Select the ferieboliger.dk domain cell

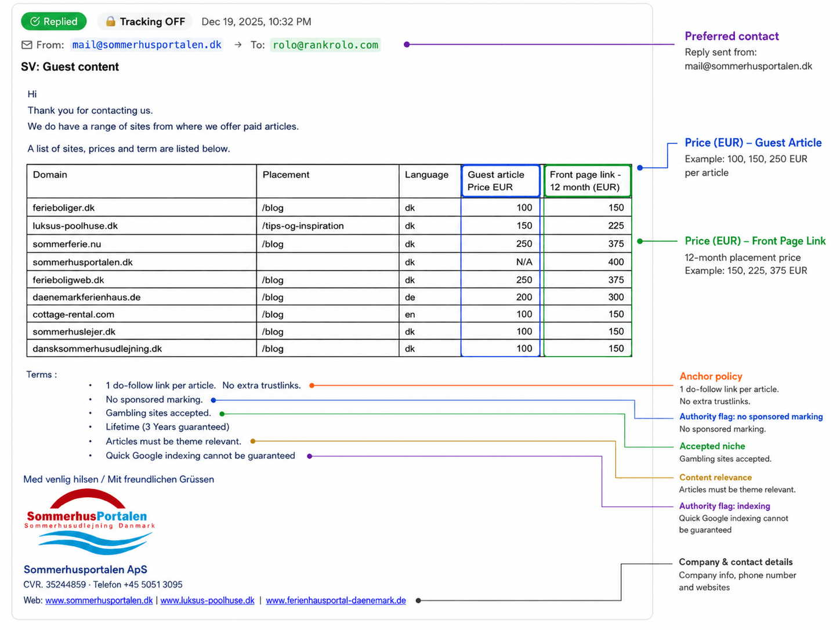142,208
